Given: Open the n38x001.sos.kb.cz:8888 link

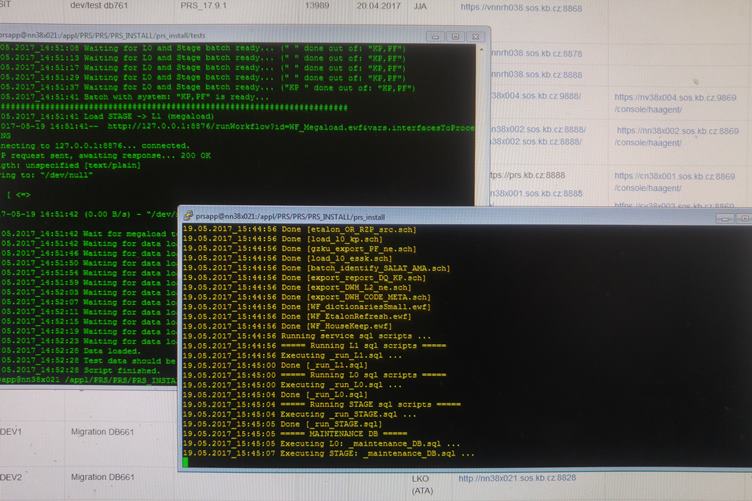Looking at the screenshot, I should pos(537,193).
